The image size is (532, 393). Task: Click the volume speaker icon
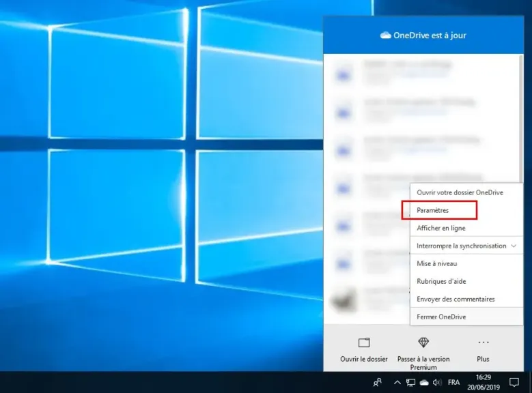coord(437,383)
